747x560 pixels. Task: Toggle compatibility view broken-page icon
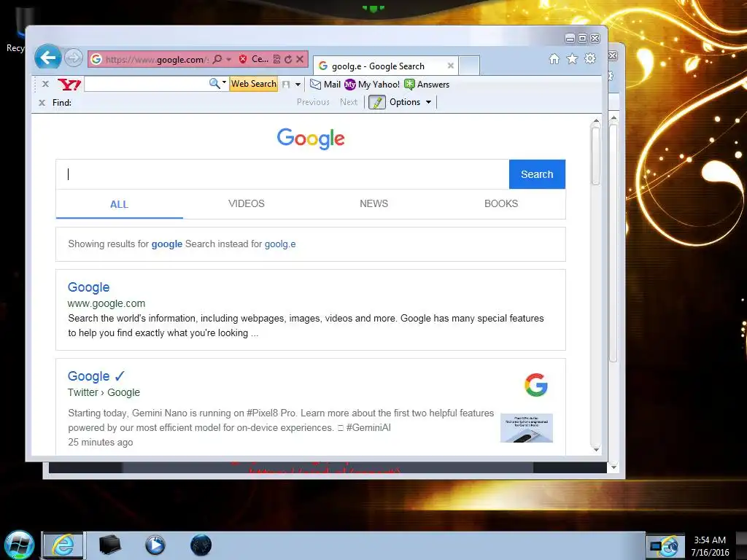(276, 59)
